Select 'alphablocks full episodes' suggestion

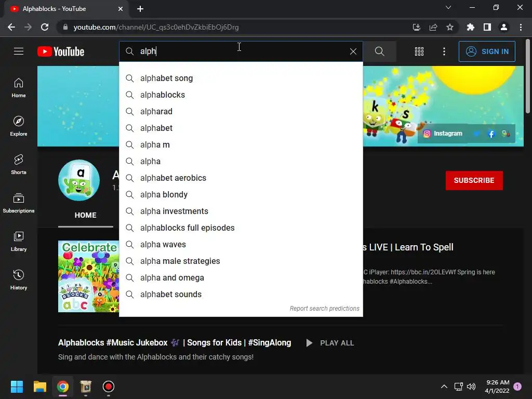(x=241, y=228)
